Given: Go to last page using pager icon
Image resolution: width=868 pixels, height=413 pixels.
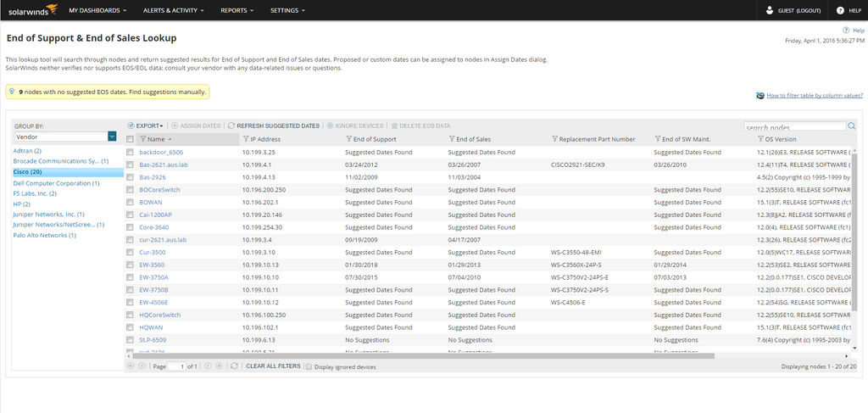Looking at the screenshot, I should pyautogui.click(x=220, y=366).
